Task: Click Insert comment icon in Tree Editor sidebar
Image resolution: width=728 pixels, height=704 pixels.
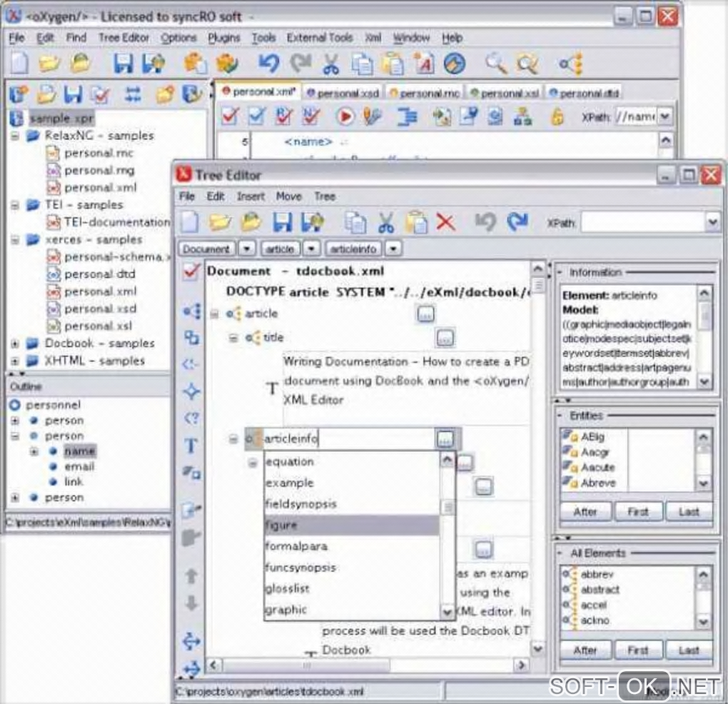Action: click(x=191, y=365)
